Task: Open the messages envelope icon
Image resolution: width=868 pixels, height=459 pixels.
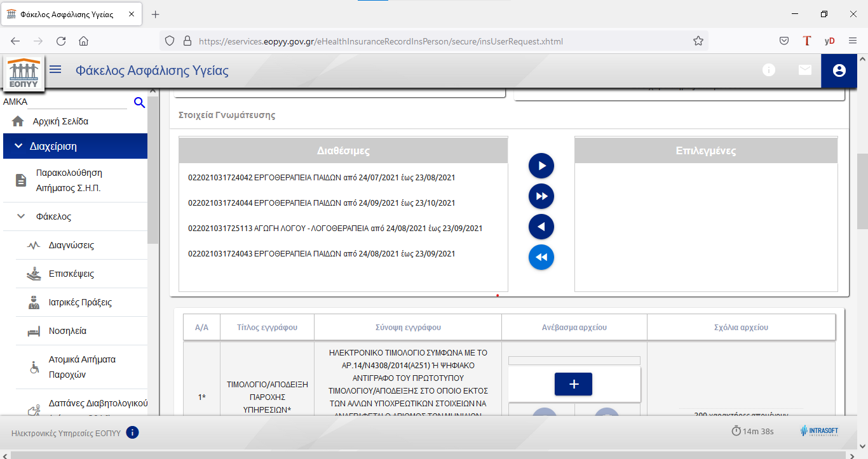Action: point(805,70)
